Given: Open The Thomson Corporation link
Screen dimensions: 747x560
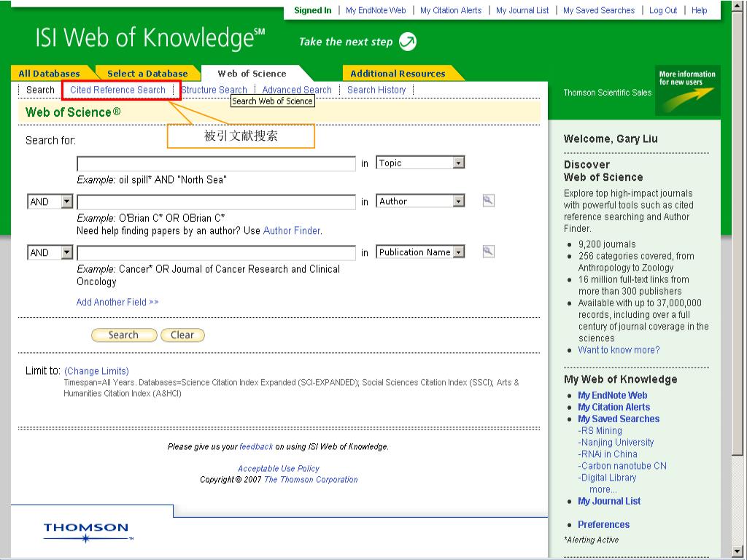Looking at the screenshot, I should point(311,480).
